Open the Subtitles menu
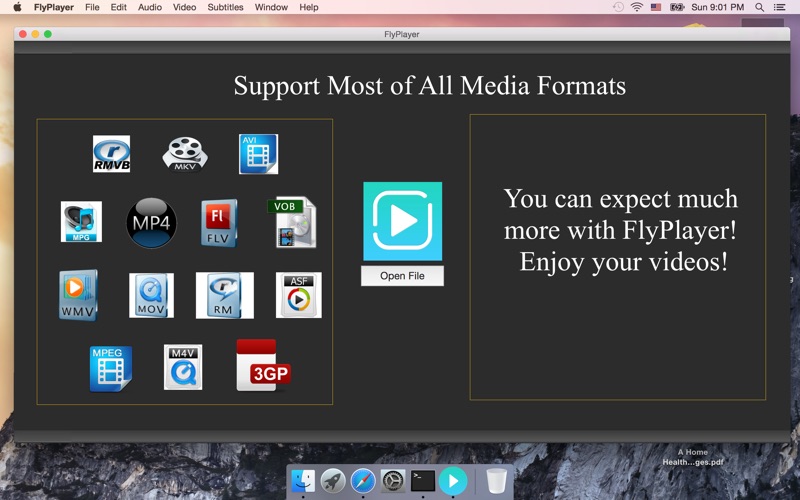The height and width of the screenshot is (500, 800). 225,7
